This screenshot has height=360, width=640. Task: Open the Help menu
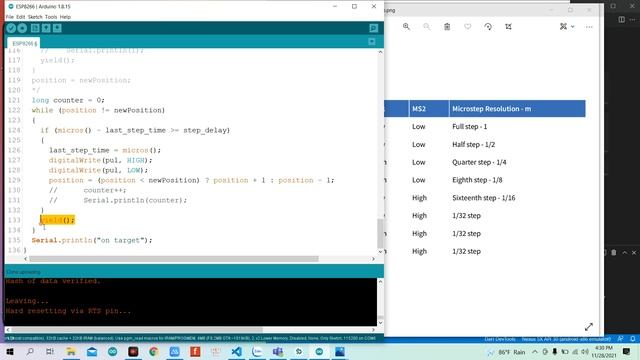tap(65, 17)
